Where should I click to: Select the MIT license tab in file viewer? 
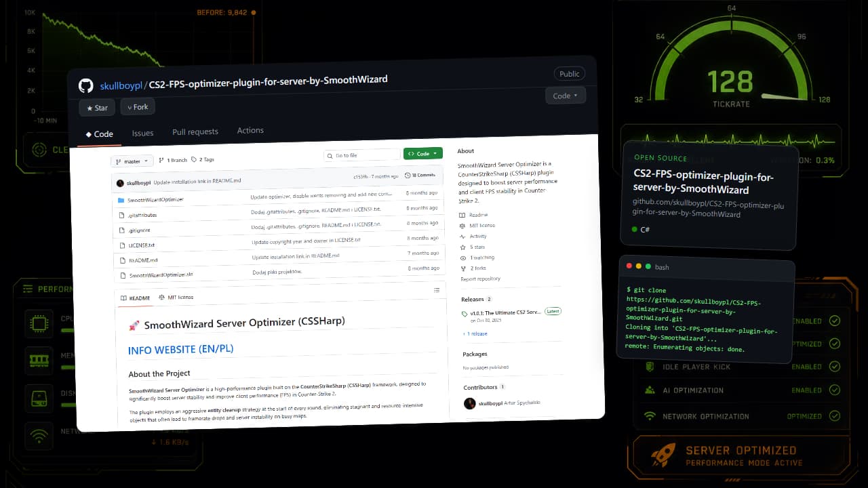click(x=176, y=297)
